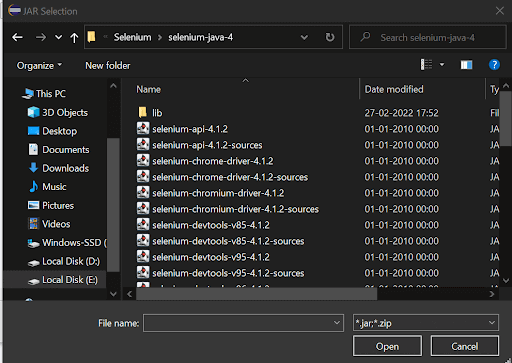Image resolution: width=512 pixels, height=363 pixels.
Task: Select the lib folder
Action: [150, 113]
